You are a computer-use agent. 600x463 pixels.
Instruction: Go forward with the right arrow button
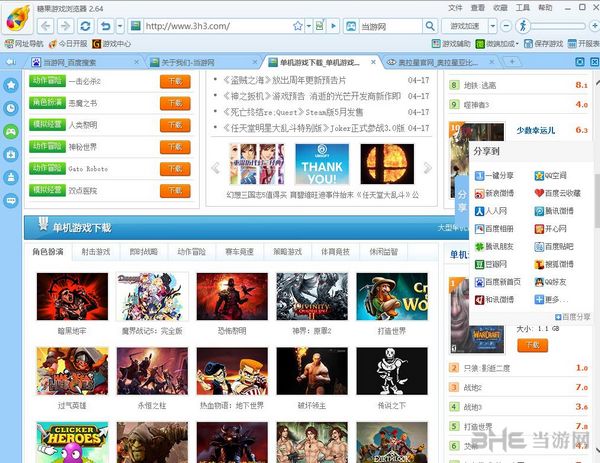65,26
